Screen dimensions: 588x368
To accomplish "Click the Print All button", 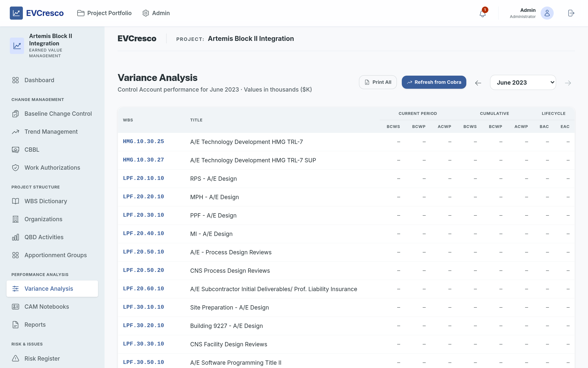I will pyautogui.click(x=378, y=82).
